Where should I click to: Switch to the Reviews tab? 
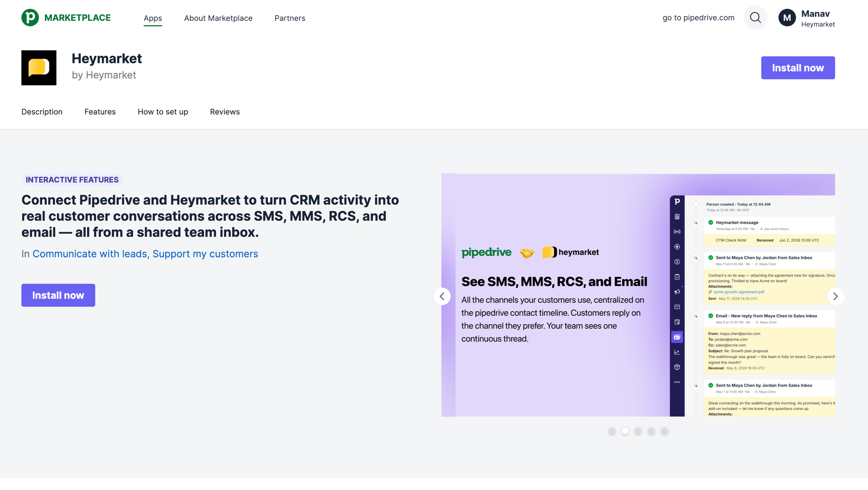pyautogui.click(x=225, y=112)
